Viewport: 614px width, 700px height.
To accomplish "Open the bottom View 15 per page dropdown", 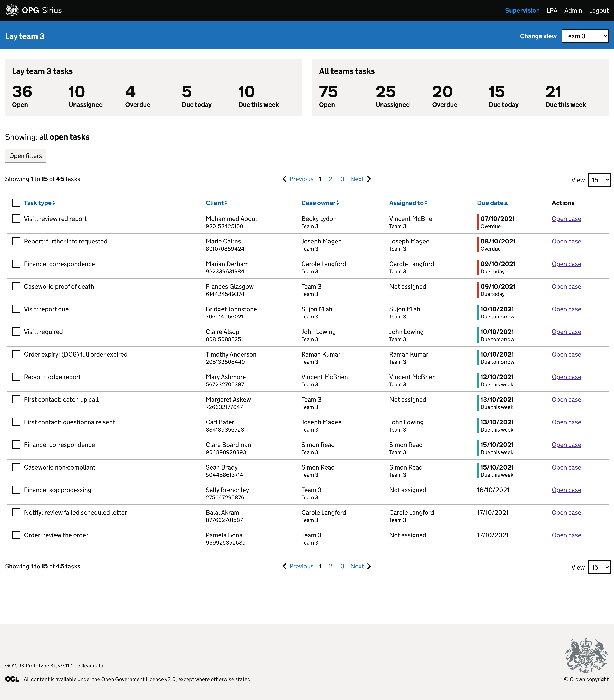I will pos(599,567).
